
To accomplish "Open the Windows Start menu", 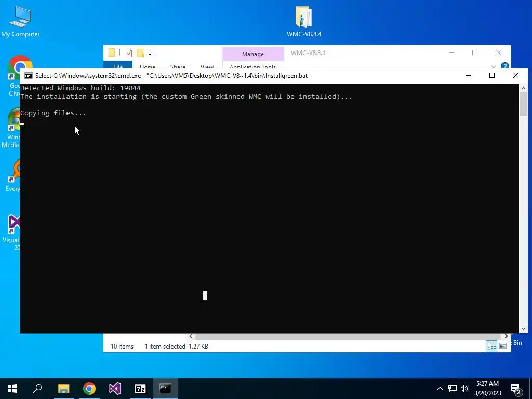I will [12, 389].
